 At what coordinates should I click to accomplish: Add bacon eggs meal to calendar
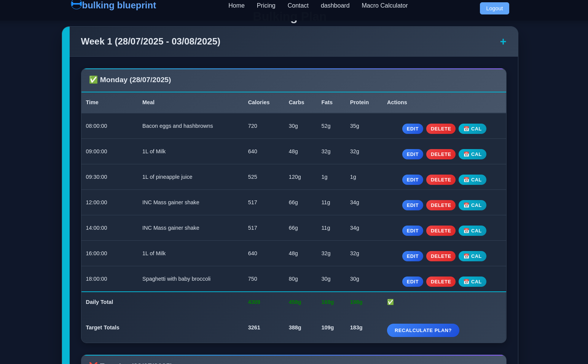point(472,129)
